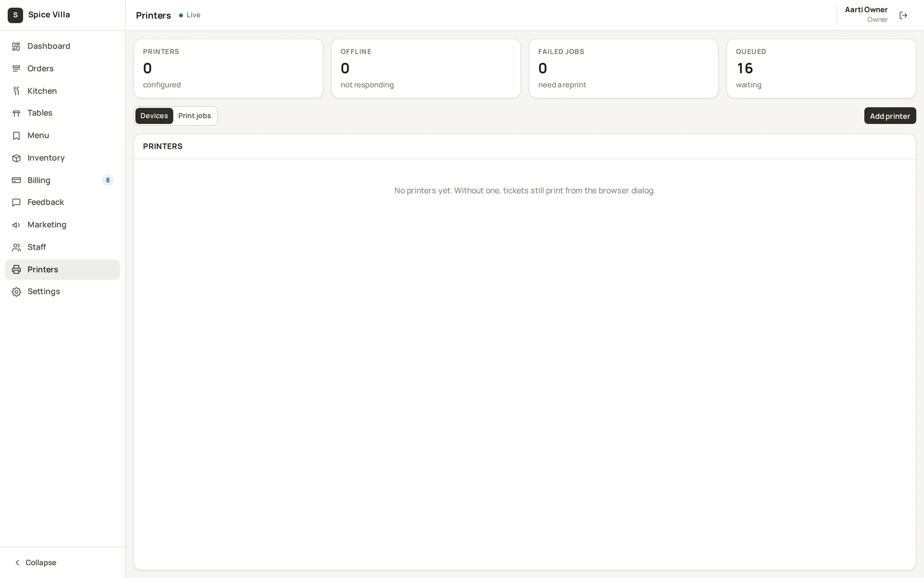The image size is (924, 578).
Task: Select the Kitchen utensils icon
Action: (16, 91)
